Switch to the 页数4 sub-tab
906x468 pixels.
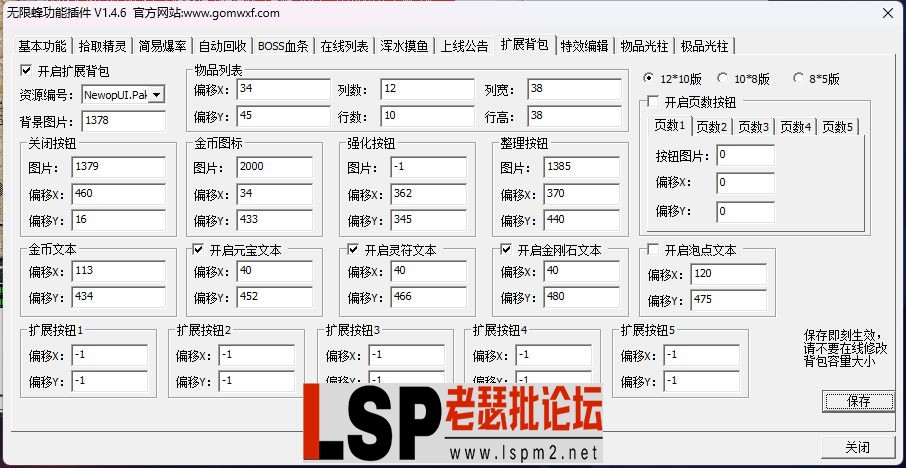tap(796, 127)
